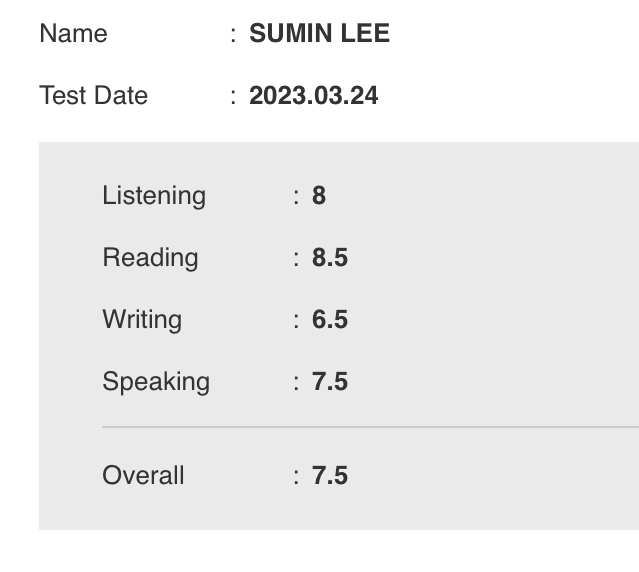
Task: Click the colon after Name
Action: 233,35
